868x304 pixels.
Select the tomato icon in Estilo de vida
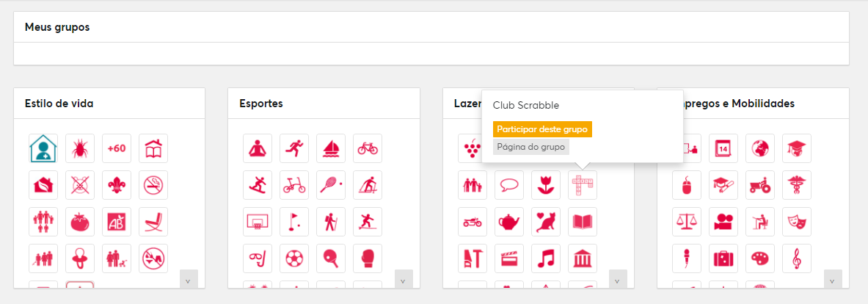tap(80, 222)
